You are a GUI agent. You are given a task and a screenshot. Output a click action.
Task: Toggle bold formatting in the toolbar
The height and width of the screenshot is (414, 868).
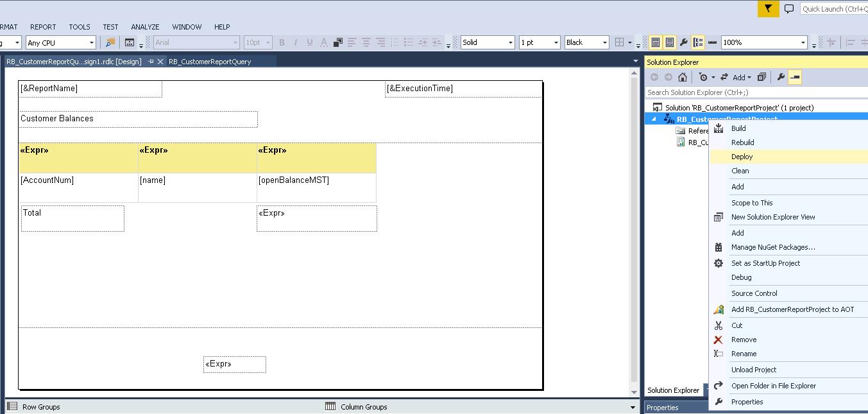pyautogui.click(x=281, y=42)
